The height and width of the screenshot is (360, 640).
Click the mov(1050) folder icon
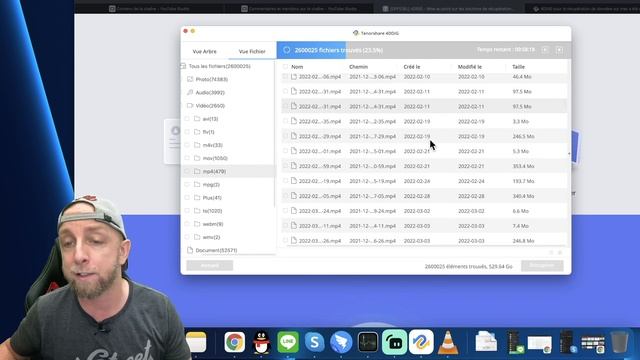click(x=197, y=158)
